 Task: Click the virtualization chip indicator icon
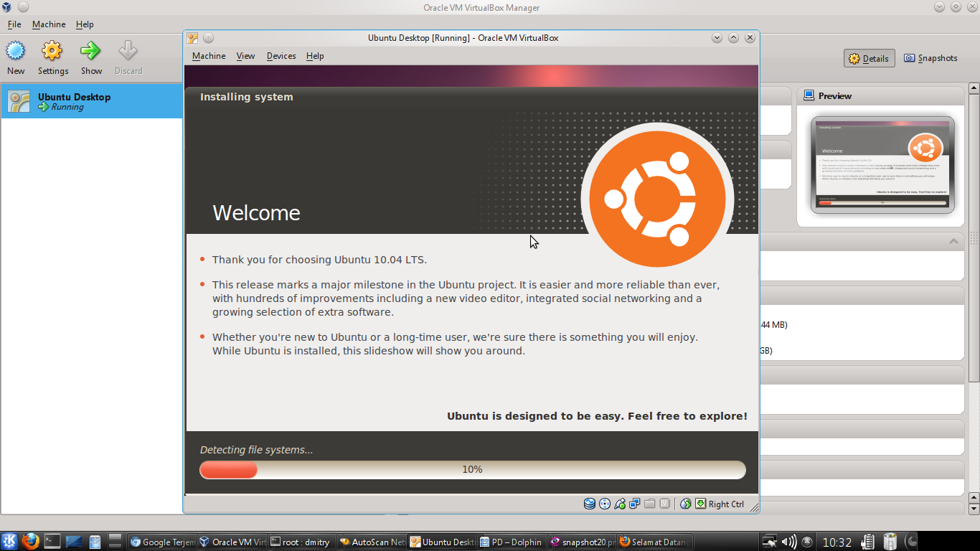[x=665, y=504]
